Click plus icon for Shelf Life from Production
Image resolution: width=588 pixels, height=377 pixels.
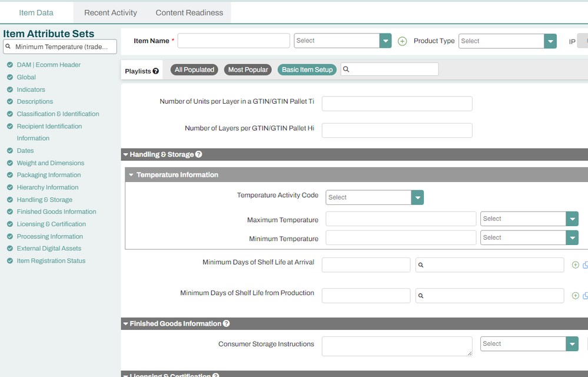[575, 296]
